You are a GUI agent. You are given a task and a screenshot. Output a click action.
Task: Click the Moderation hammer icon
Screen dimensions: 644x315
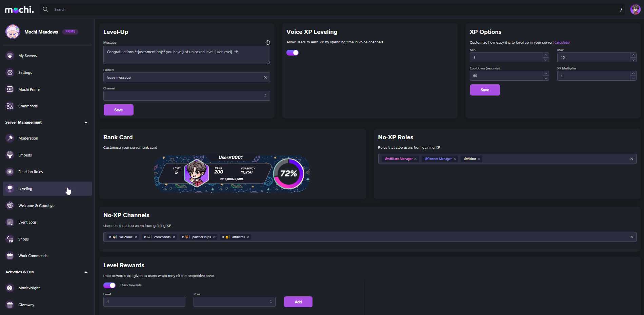10,138
